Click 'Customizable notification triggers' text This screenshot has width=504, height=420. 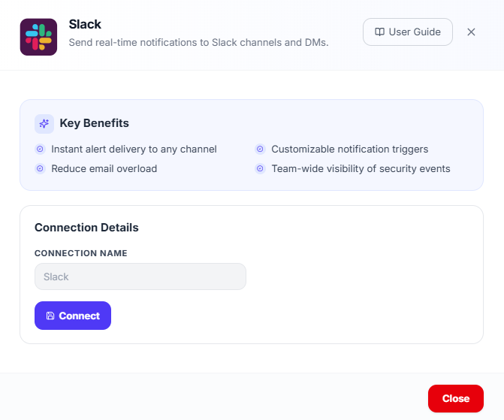(x=350, y=150)
